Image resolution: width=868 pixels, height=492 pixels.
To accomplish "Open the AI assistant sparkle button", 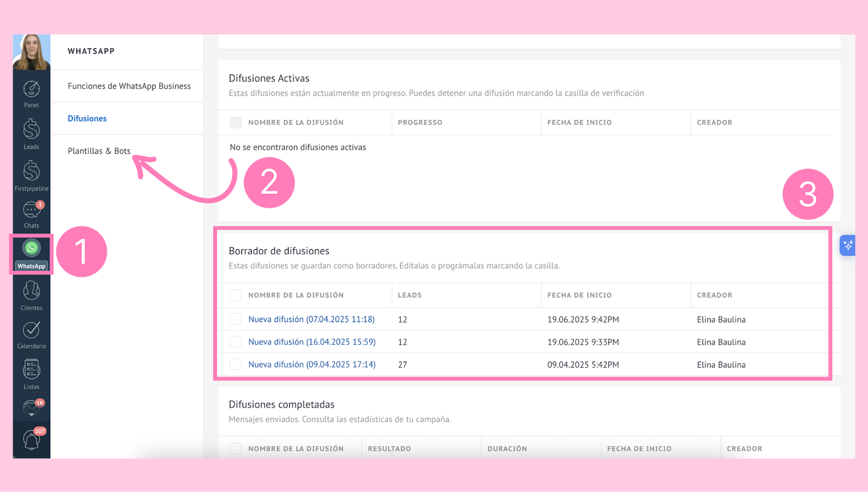I will pos(847,245).
